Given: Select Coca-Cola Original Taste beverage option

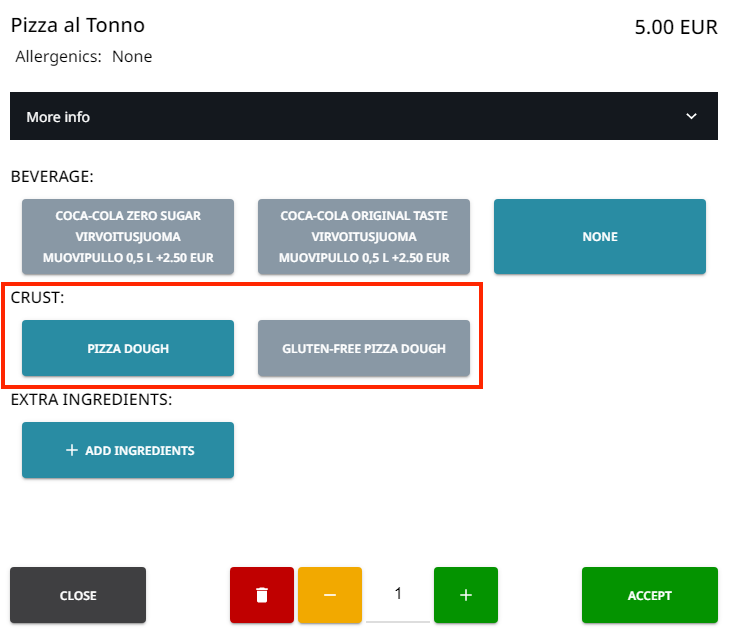Looking at the screenshot, I should [364, 237].
